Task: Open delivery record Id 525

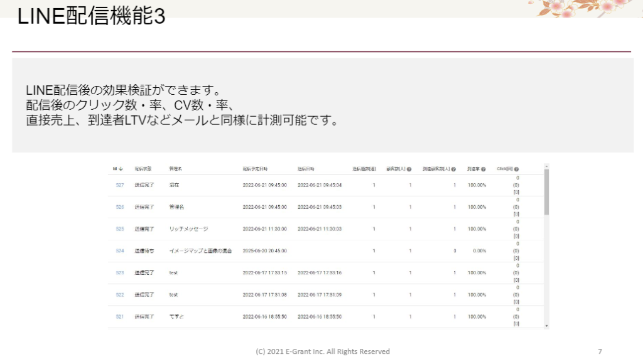Action: coord(119,229)
